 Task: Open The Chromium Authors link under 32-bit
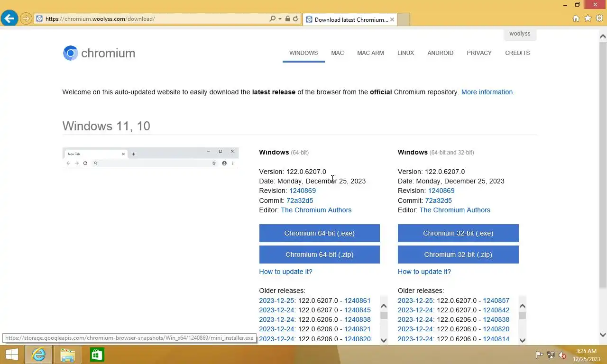tap(455, 210)
